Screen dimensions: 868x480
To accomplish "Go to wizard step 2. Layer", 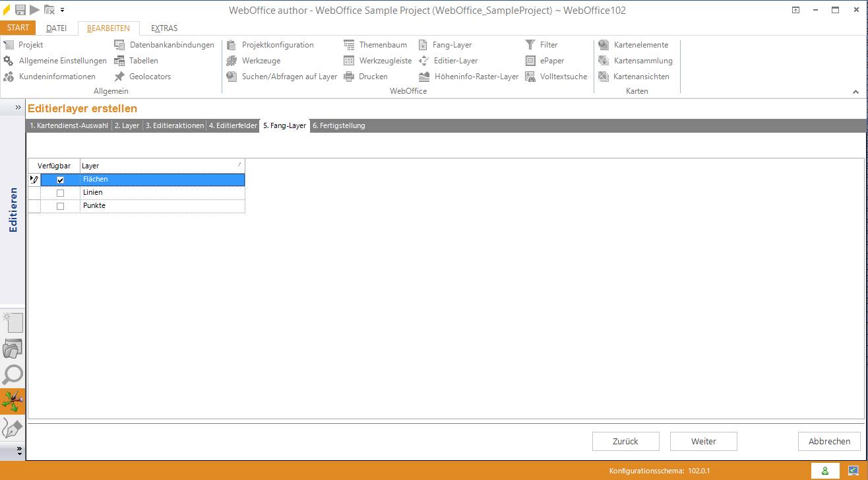I will click(x=127, y=125).
